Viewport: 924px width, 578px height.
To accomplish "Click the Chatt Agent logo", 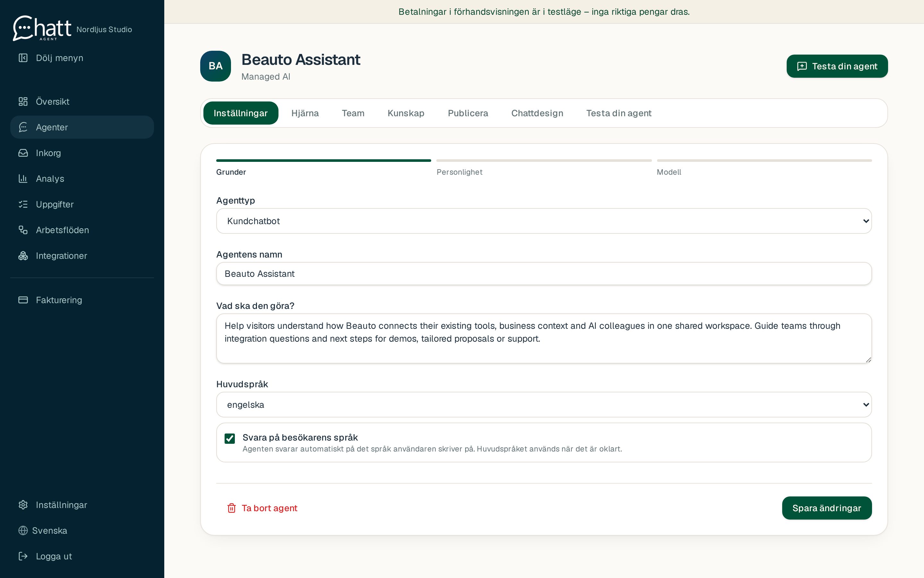I will (x=42, y=28).
